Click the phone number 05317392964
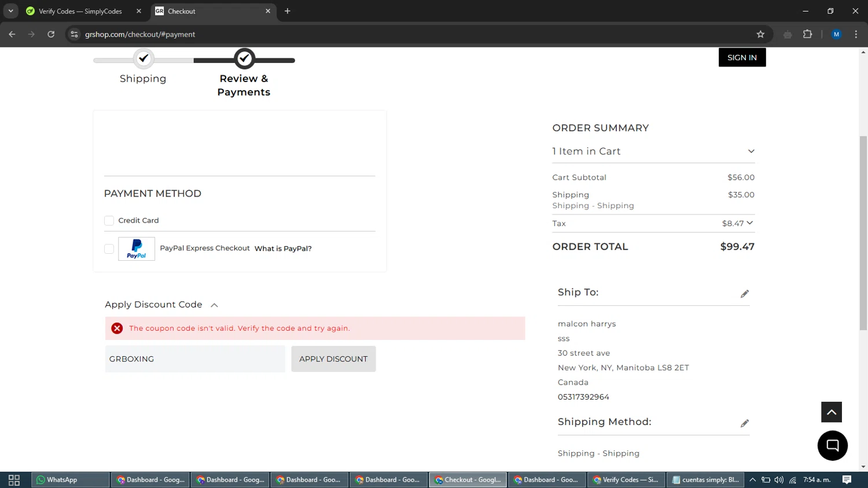The image size is (868, 488). pos(583,397)
